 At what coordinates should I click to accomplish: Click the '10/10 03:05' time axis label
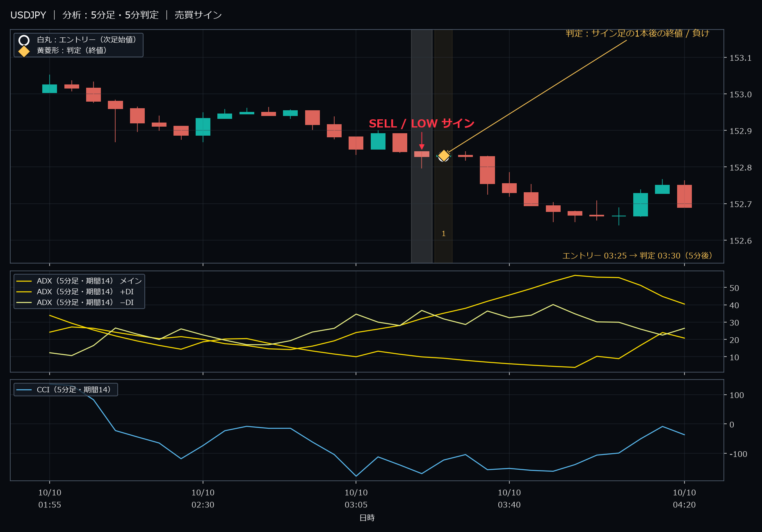point(356,499)
